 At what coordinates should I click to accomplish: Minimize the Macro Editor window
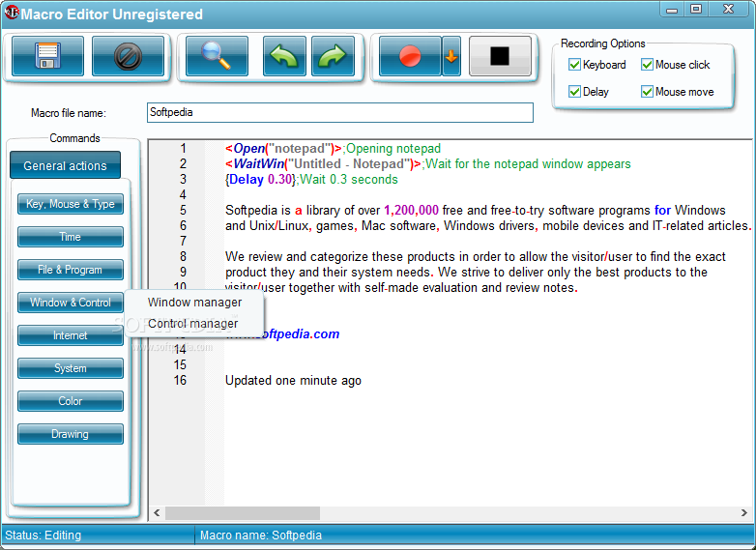(672, 9)
